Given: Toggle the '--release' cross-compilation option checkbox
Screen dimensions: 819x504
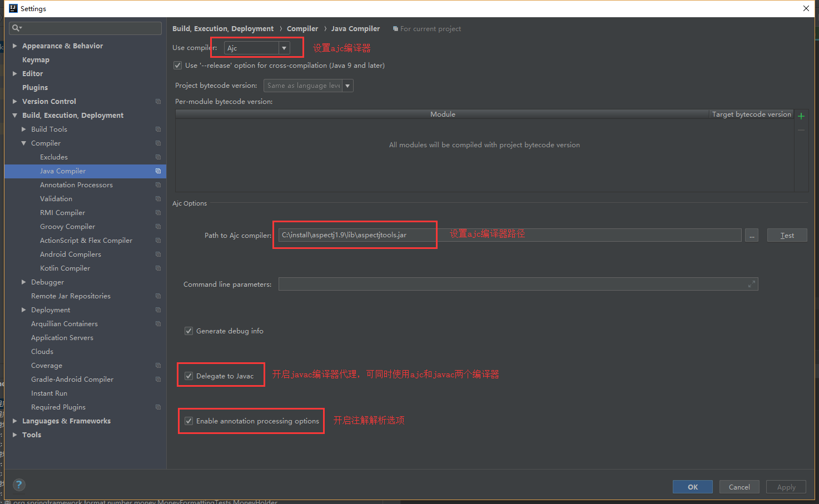Looking at the screenshot, I should coord(178,66).
